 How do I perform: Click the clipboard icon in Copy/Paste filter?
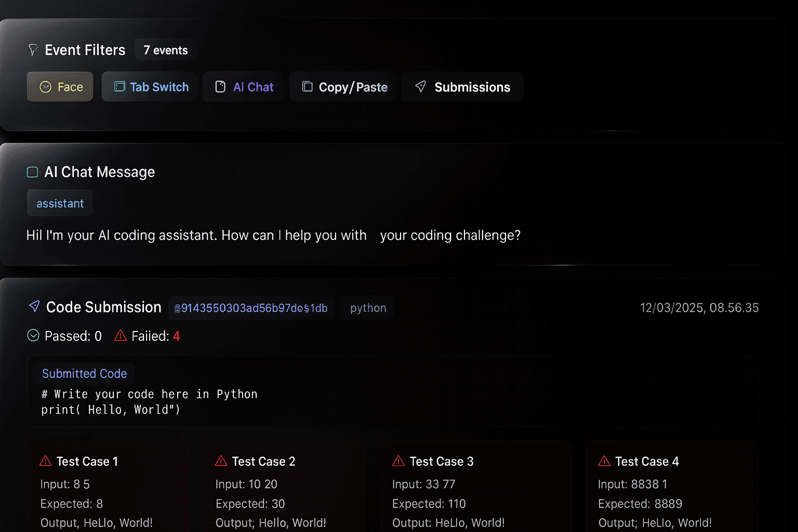coord(308,87)
